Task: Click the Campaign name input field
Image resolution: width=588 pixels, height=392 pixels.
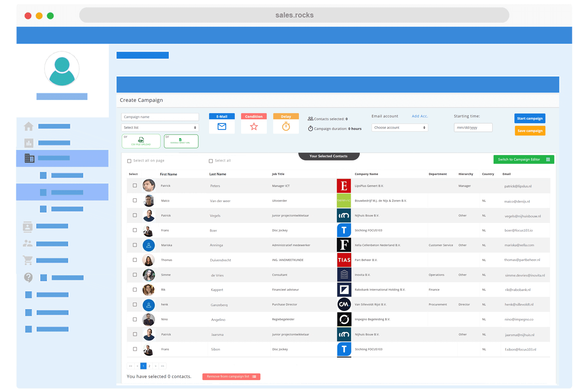Action: point(160,117)
